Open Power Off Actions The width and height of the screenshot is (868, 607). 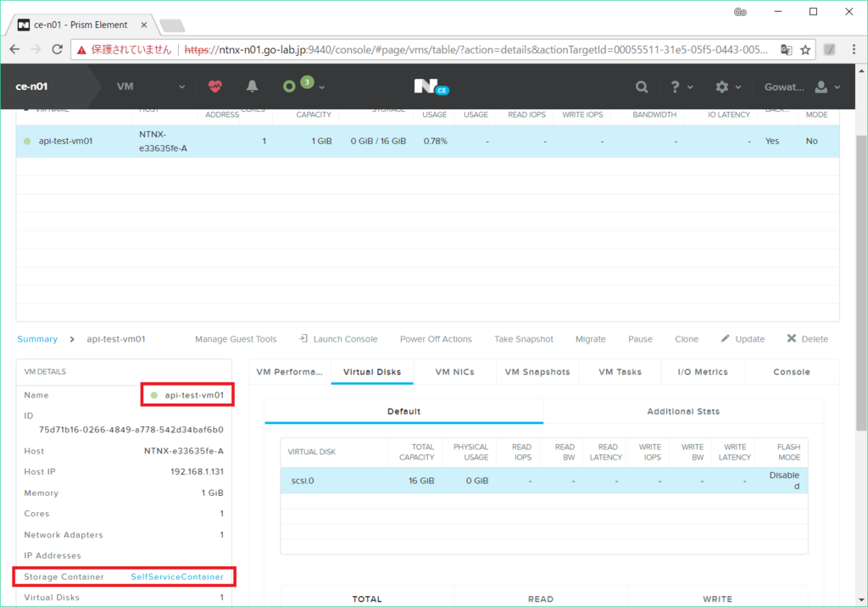[436, 339]
